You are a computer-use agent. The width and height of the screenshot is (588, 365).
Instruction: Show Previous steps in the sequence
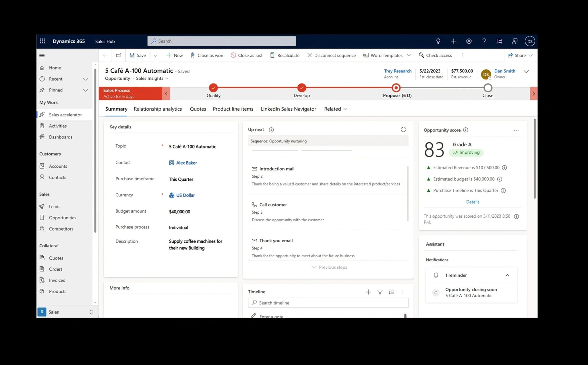tap(329, 267)
